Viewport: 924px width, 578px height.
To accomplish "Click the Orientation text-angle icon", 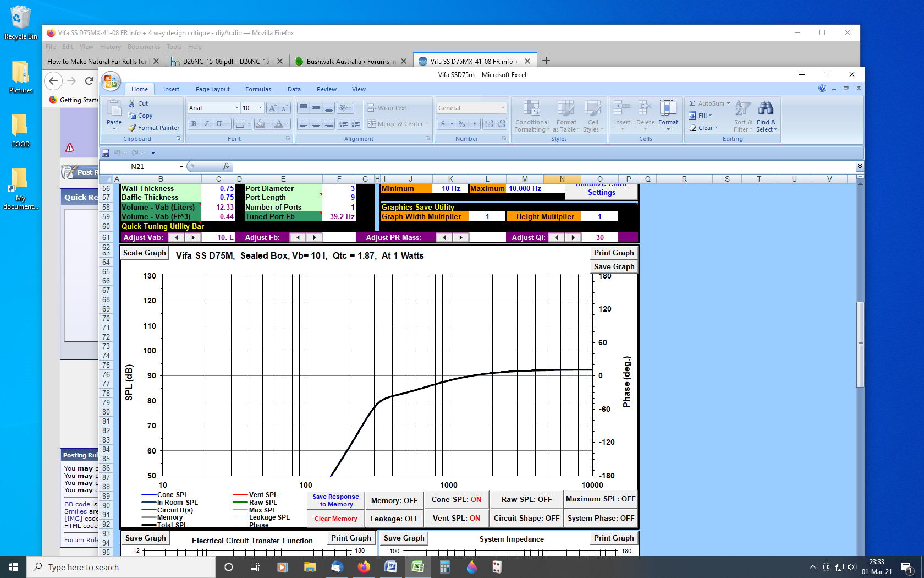I will pos(344,108).
